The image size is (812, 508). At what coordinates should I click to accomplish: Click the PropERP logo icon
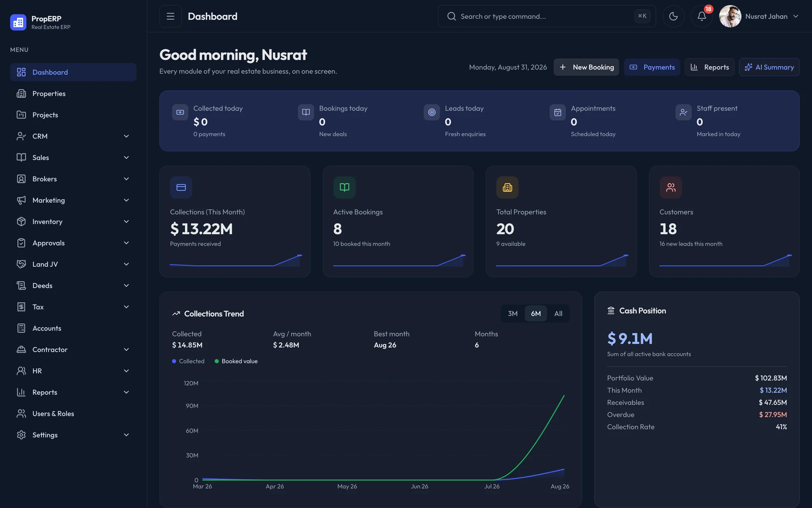[x=18, y=22]
